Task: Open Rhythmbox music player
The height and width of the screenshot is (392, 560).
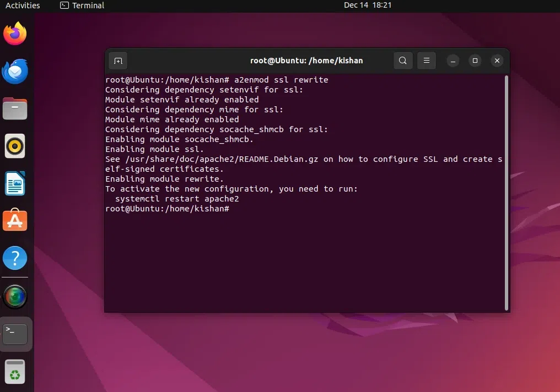Action: click(x=15, y=146)
